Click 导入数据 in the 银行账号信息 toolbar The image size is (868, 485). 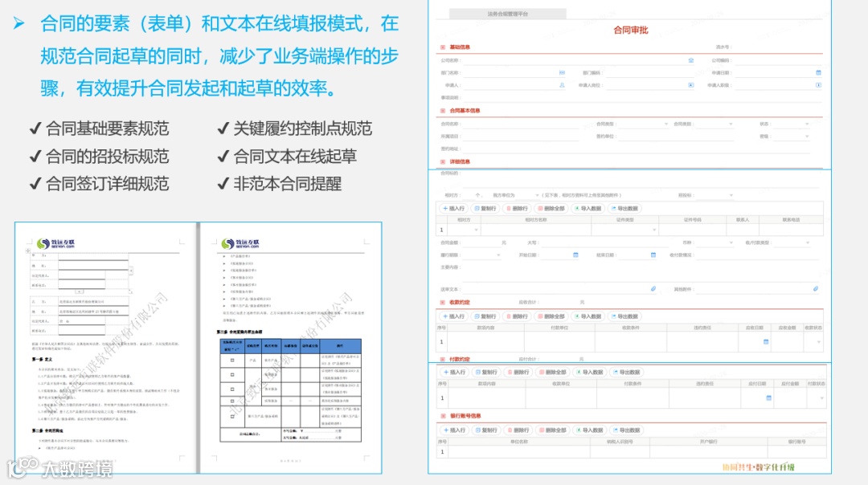[590, 430]
